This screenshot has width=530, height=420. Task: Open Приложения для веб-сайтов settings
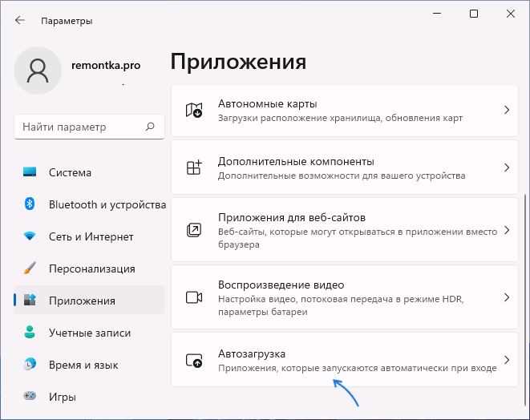coord(345,230)
